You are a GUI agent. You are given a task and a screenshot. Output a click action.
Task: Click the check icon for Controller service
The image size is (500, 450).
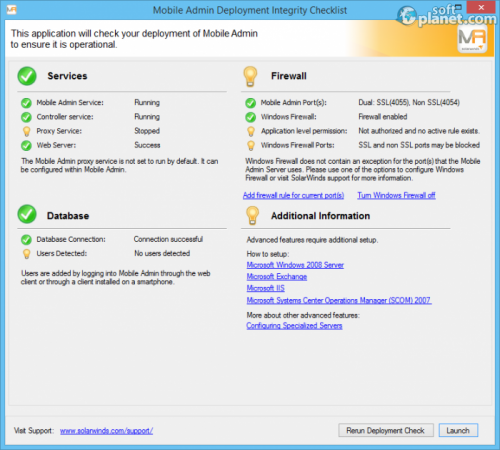point(26,117)
